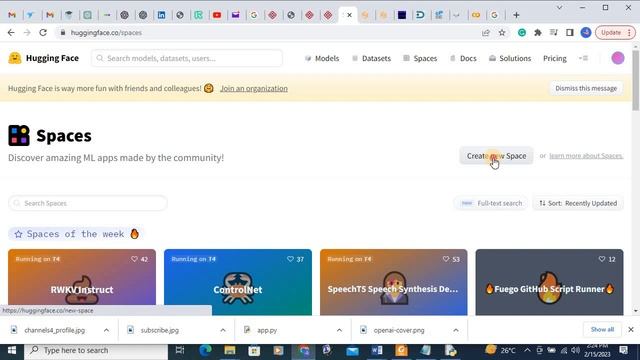Open File Explorer from the taskbar
Screen dimensions: 640x360
pos(230,351)
